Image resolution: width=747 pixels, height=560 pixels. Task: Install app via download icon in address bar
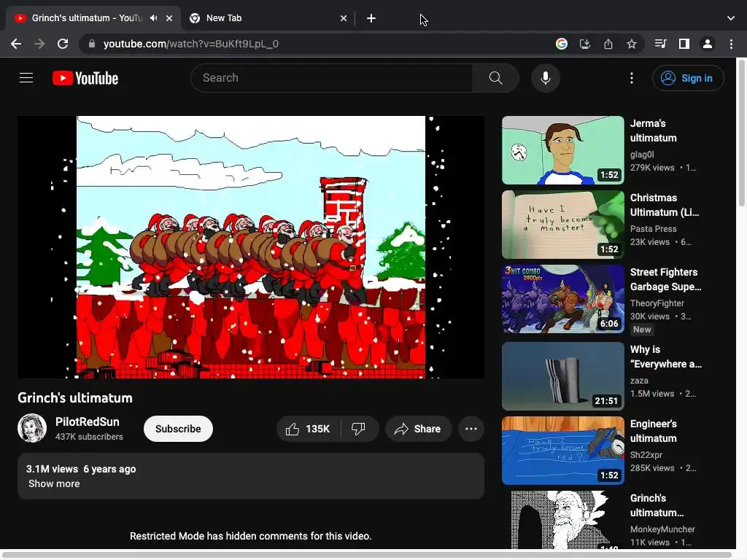(x=585, y=44)
